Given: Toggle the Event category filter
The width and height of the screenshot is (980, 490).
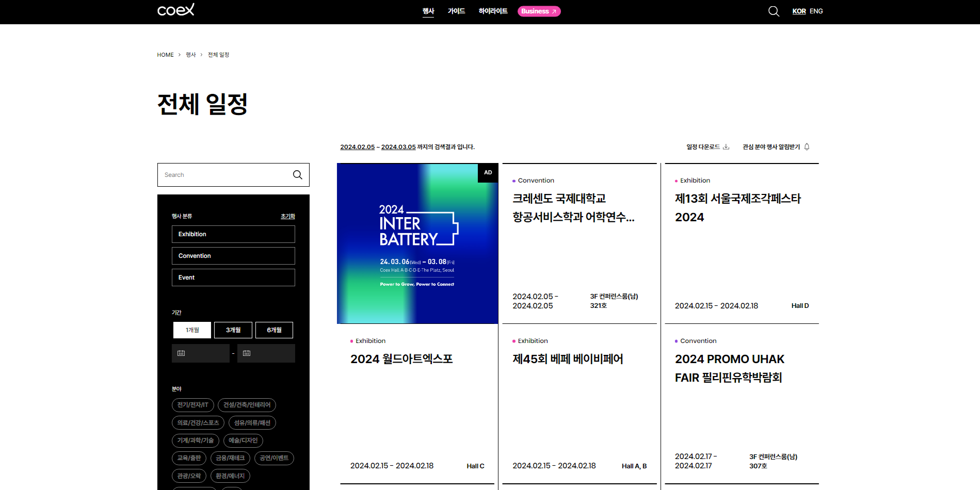Looking at the screenshot, I should (x=233, y=277).
